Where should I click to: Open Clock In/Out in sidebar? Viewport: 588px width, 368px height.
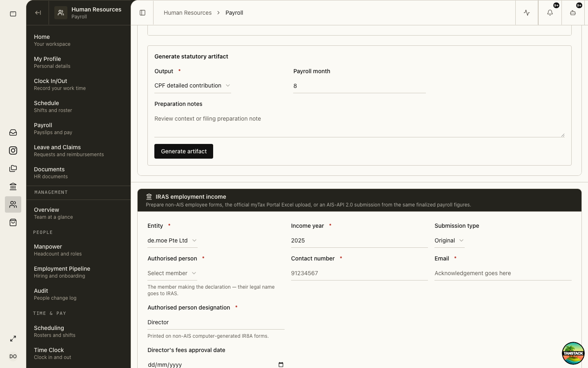click(x=78, y=84)
